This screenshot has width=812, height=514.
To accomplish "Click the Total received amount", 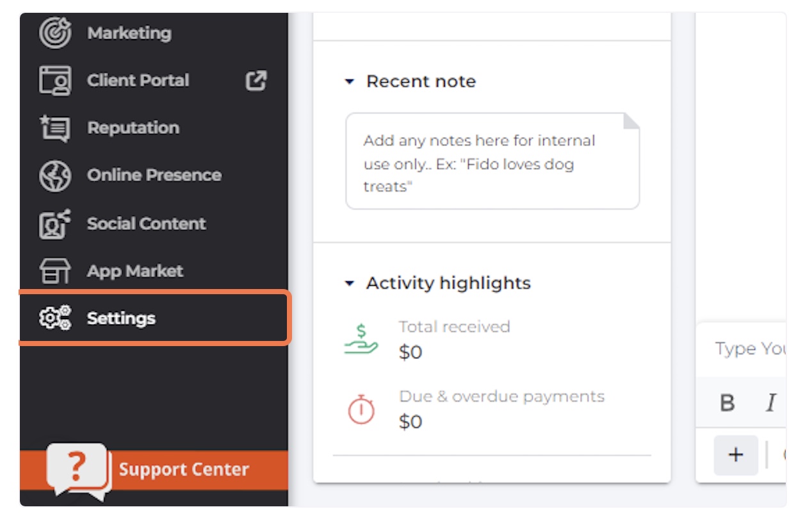I will pyautogui.click(x=410, y=352).
